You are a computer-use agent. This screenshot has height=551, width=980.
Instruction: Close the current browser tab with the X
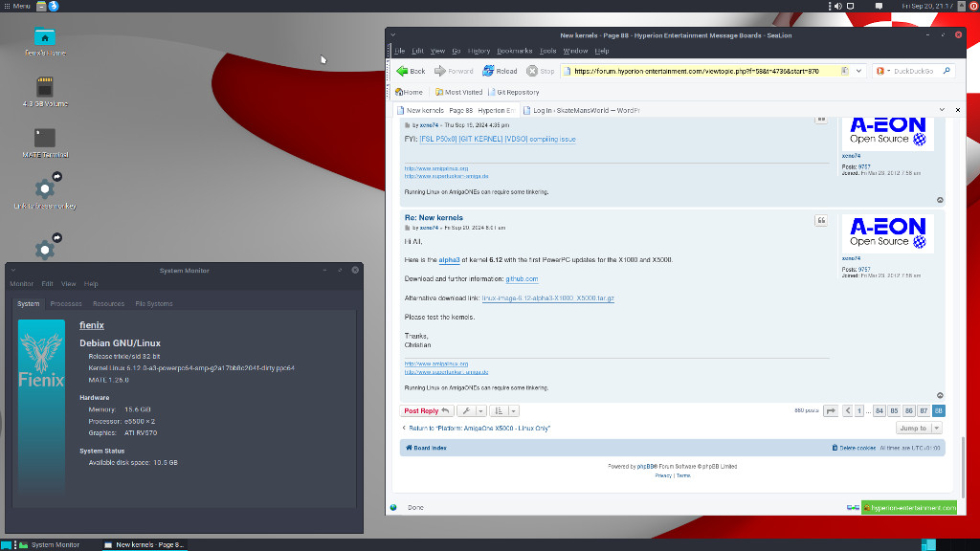click(957, 110)
